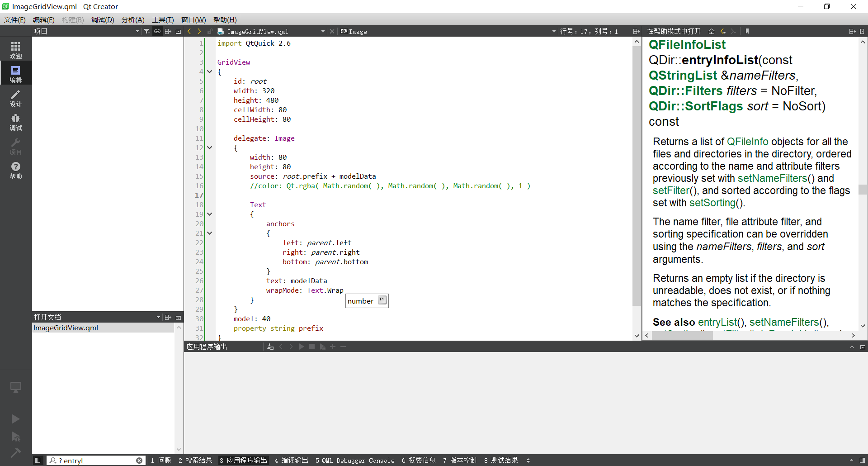Split the code editor view

(636, 31)
